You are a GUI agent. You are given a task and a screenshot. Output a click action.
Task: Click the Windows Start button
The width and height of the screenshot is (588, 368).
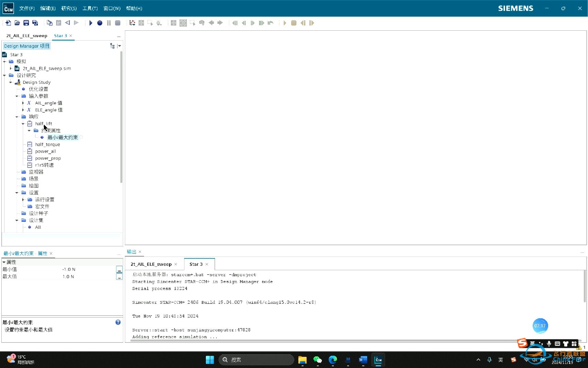click(210, 360)
